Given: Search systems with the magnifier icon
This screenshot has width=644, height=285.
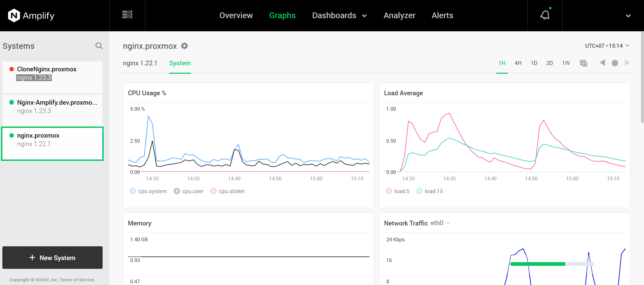Looking at the screenshot, I should coord(99,46).
